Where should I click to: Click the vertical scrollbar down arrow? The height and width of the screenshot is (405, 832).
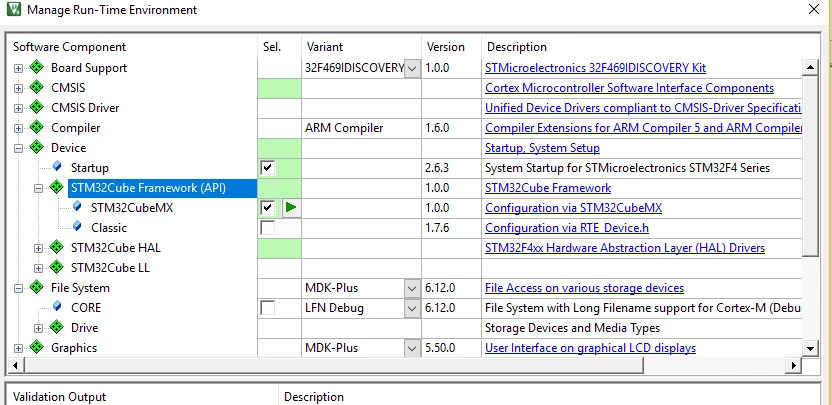point(810,349)
